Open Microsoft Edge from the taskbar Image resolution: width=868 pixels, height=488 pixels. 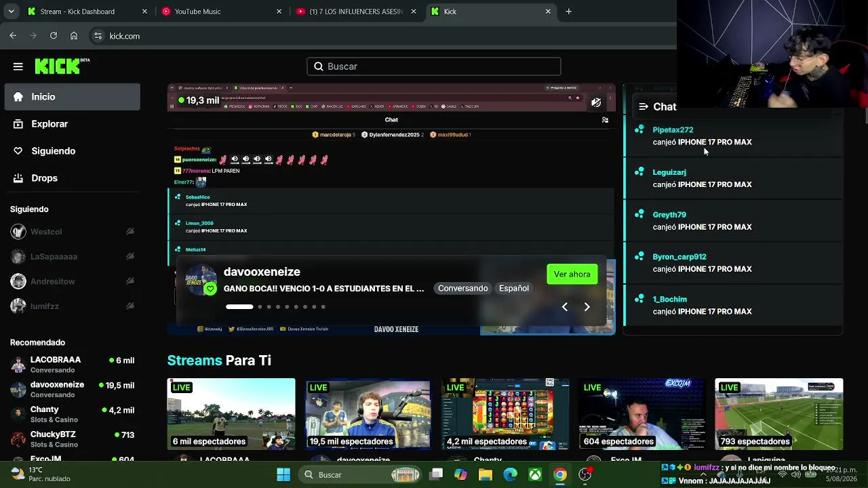pos(510,474)
